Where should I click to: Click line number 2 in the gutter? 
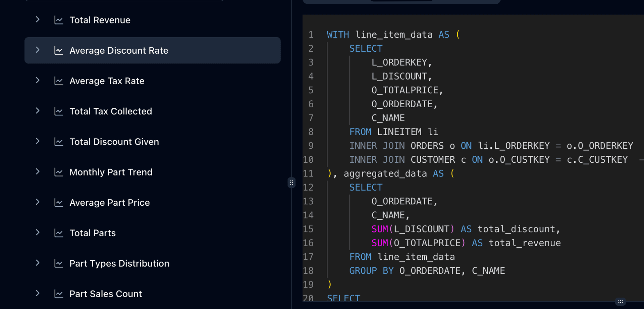311,49
